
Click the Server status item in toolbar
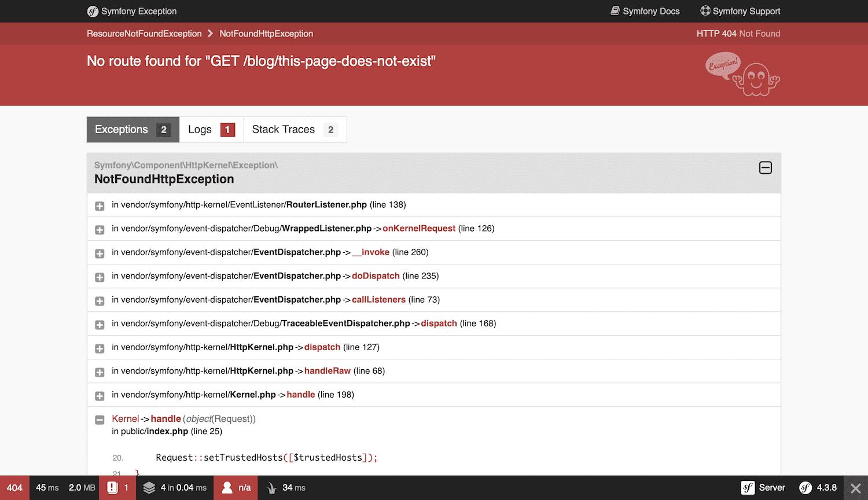(x=763, y=488)
